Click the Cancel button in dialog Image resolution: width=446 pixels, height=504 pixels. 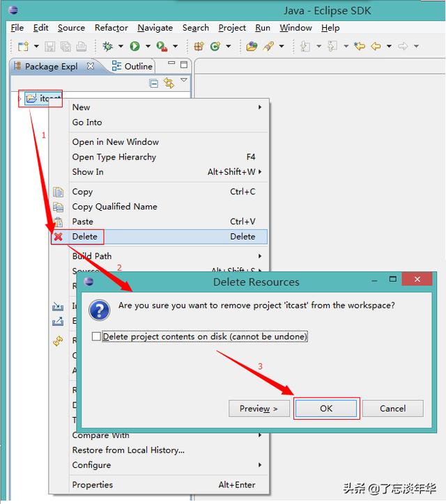coord(392,408)
